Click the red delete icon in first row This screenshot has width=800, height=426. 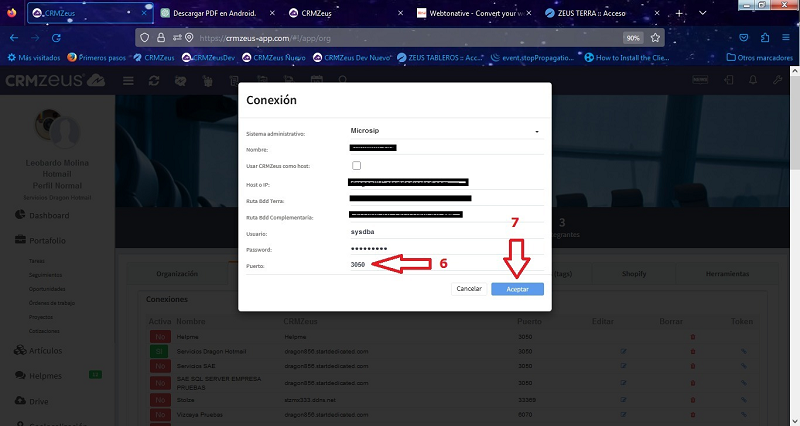point(692,338)
